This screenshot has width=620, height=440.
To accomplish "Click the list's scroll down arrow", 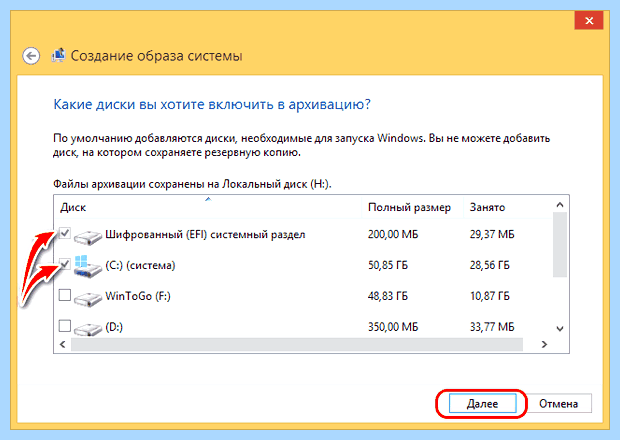I will pyautogui.click(x=560, y=329).
